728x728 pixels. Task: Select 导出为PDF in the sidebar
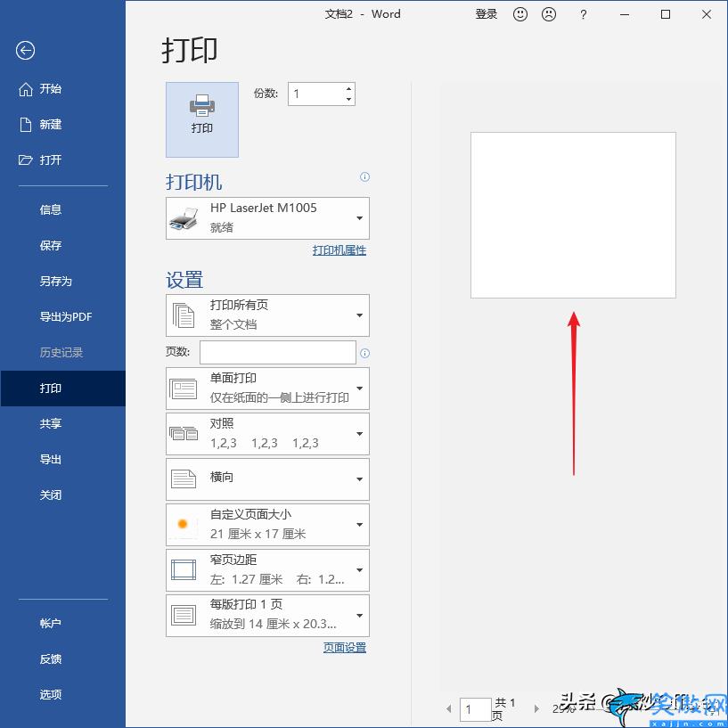point(62,317)
